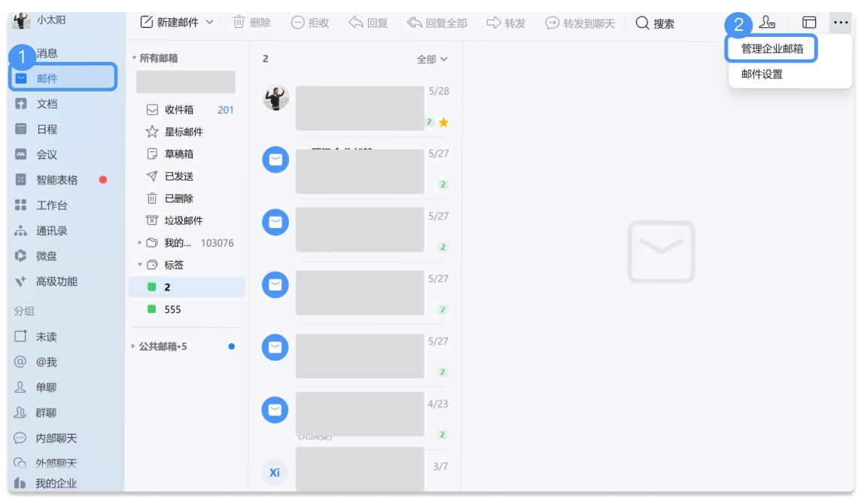Click 回复全部 reply all button
The height and width of the screenshot is (504, 858).
[x=437, y=23]
